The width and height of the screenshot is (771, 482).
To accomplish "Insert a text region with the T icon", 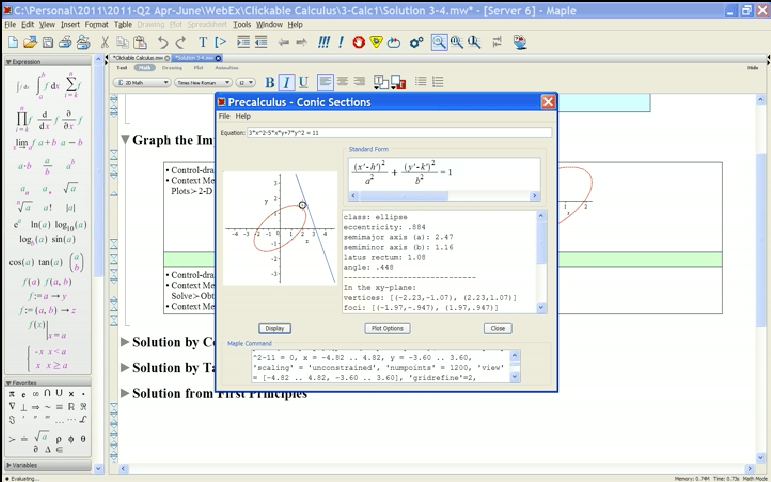I will [x=203, y=43].
